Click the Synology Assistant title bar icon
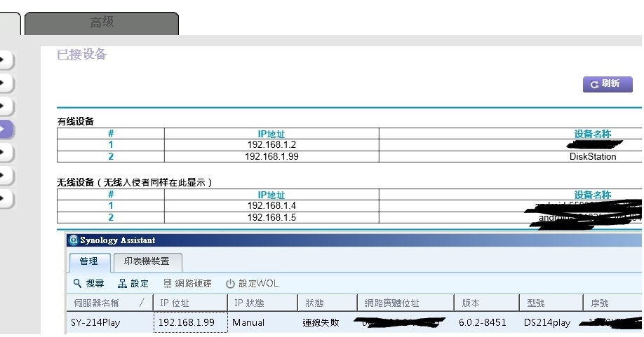 pyautogui.click(x=74, y=240)
